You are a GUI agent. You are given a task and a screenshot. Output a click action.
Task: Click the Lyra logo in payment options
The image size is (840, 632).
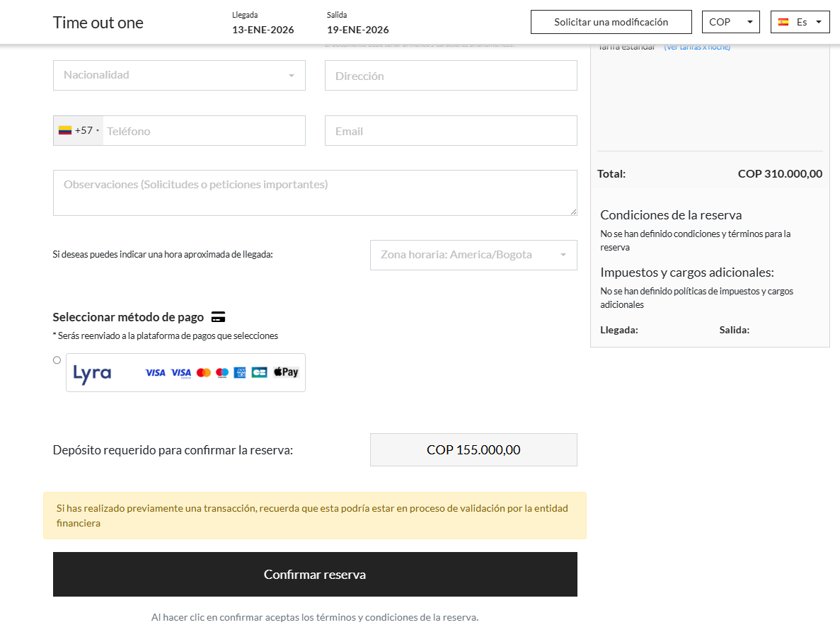[x=93, y=373]
